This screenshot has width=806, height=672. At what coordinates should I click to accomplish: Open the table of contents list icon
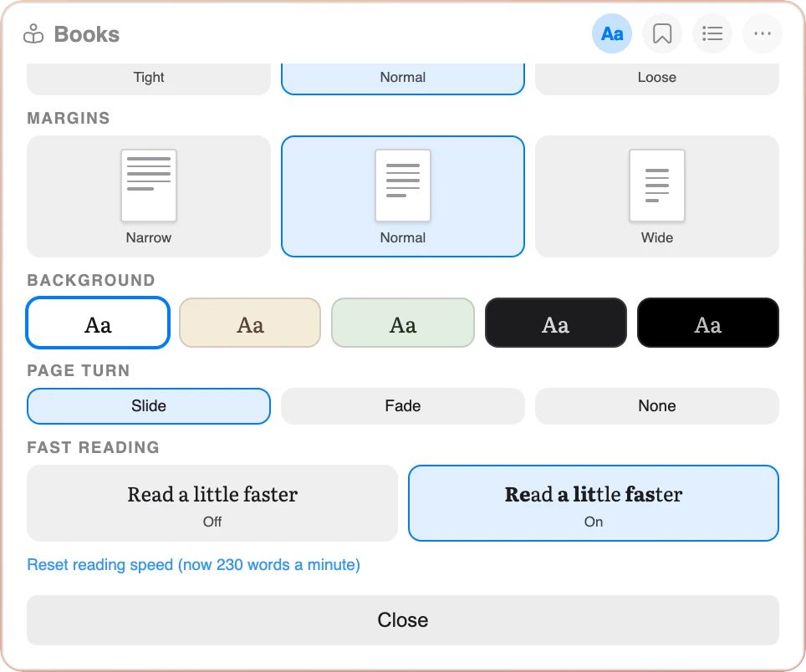712,34
